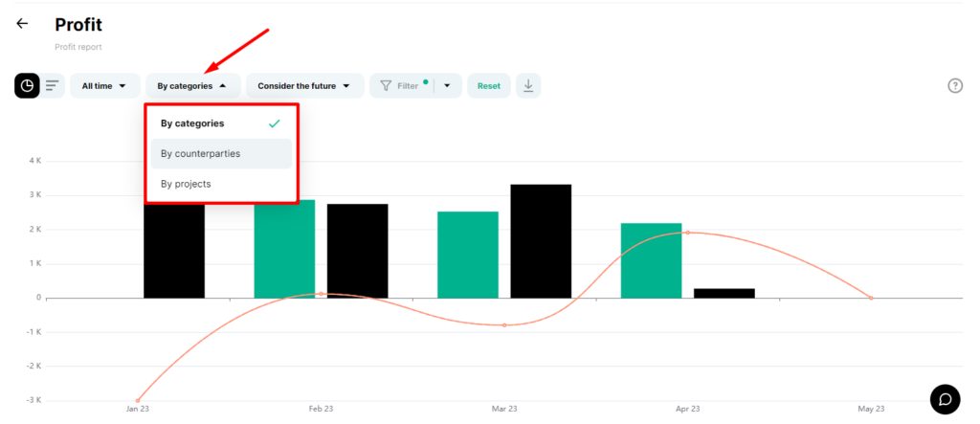Viewport: 980px width, 424px height.
Task: Click the May 23 axis label
Action: 871,409
